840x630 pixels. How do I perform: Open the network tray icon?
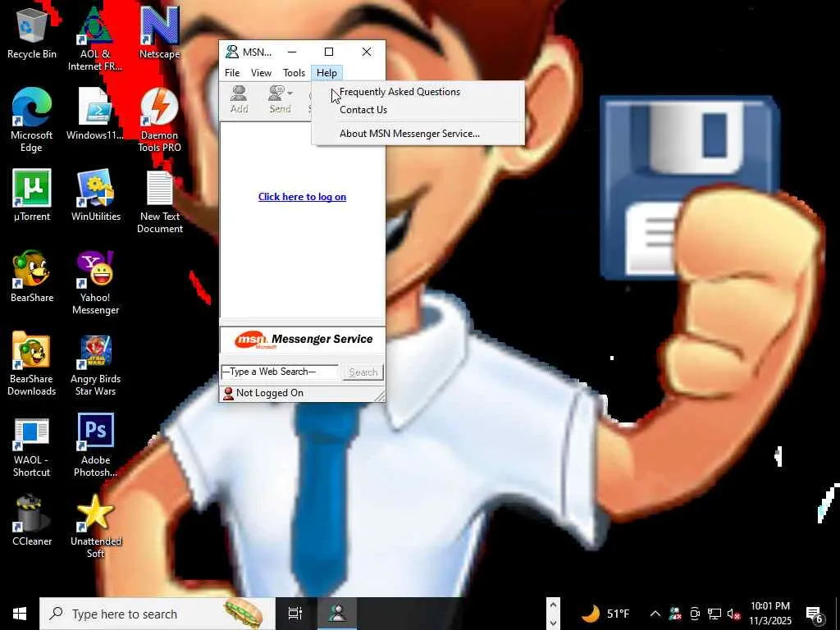coord(714,614)
